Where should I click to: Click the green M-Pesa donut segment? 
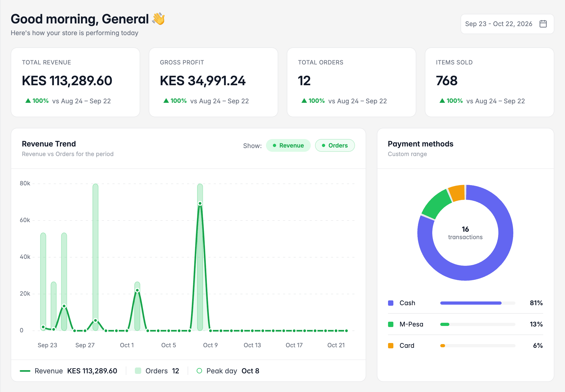[436, 204]
